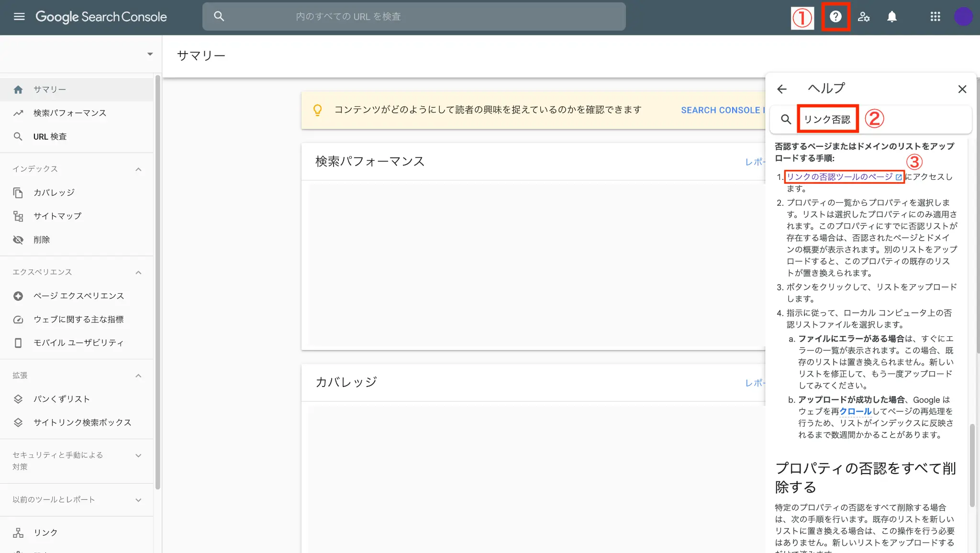980x553 pixels.
Task: Collapse the エクスペリエンス section
Action: click(138, 273)
